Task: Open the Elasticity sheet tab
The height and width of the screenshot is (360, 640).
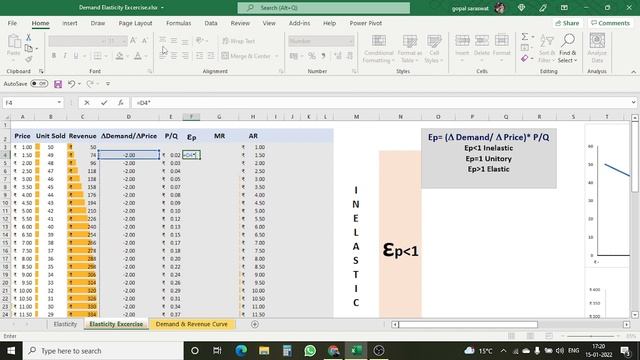Action: (65, 324)
